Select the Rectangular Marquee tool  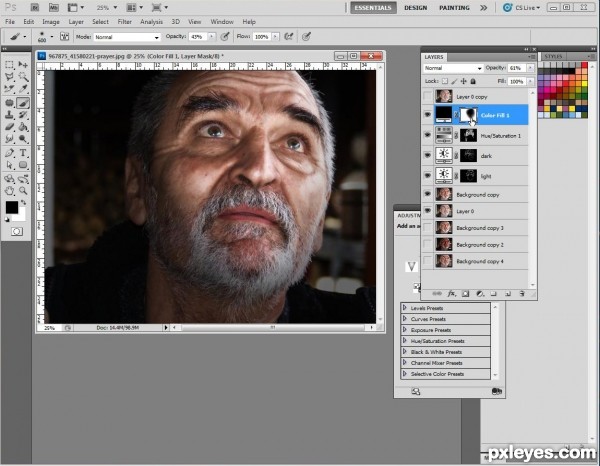click(10, 65)
